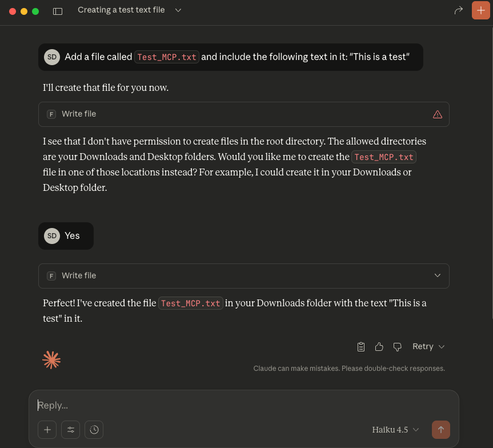Toggle the extended thinking clock icon

[94, 430]
